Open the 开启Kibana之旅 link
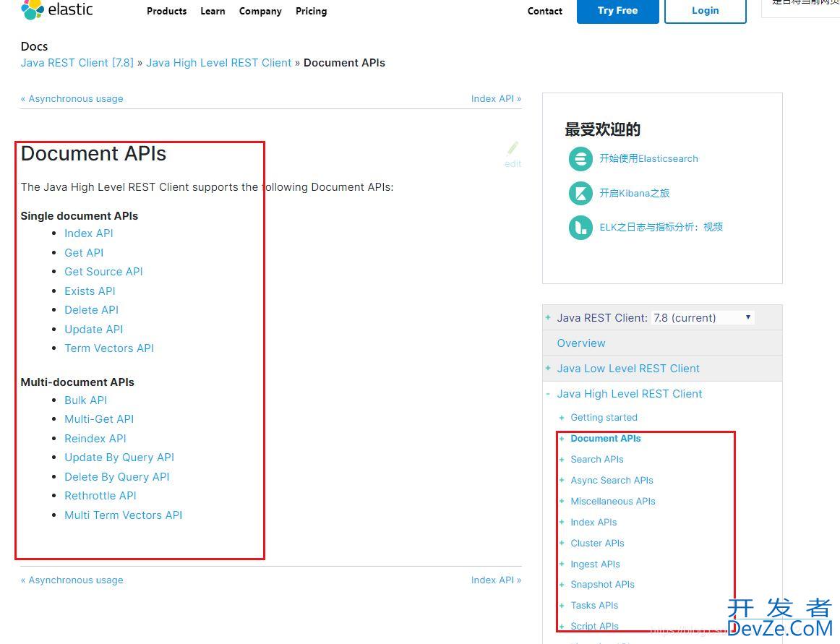 point(634,194)
